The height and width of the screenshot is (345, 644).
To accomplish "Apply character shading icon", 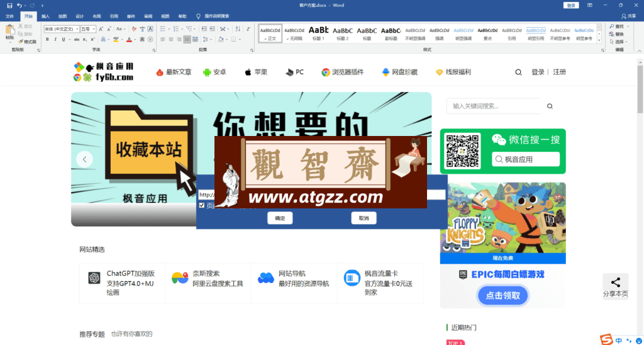I will 142,40.
